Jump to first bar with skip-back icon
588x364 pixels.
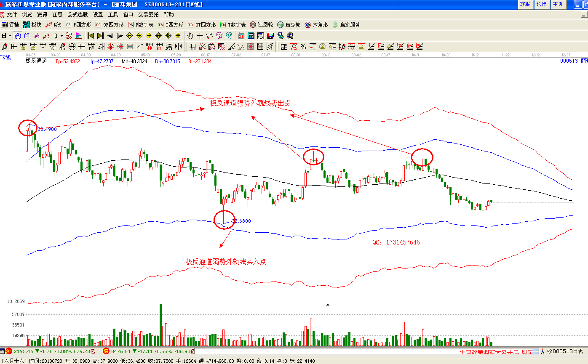91,36
